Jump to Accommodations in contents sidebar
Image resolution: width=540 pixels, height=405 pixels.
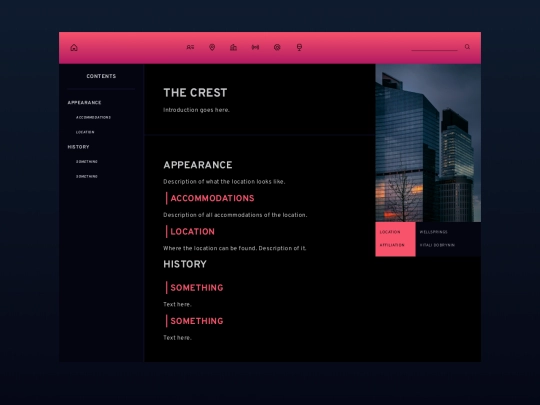pyautogui.click(x=93, y=117)
